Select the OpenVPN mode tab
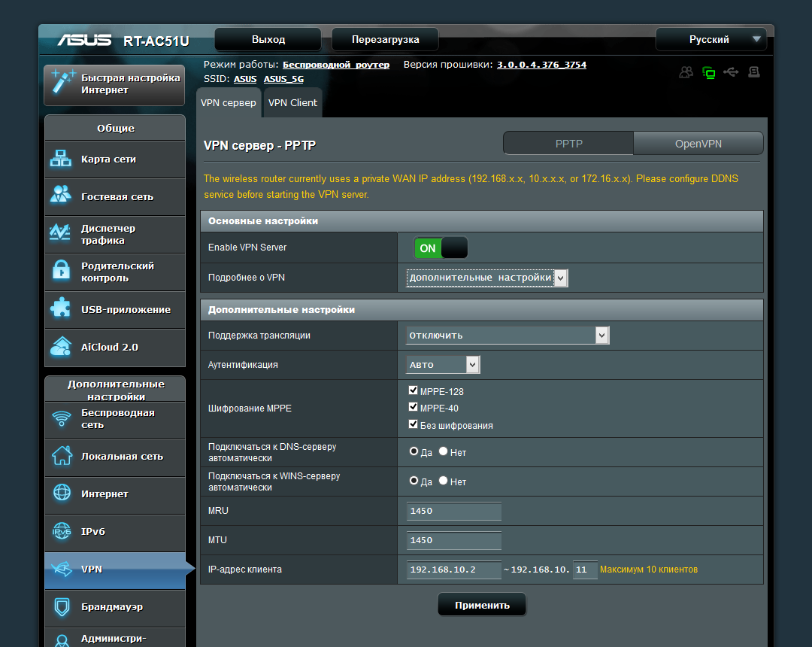Viewport: 812px width, 647px height. pyautogui.click(x=698, y=144)
